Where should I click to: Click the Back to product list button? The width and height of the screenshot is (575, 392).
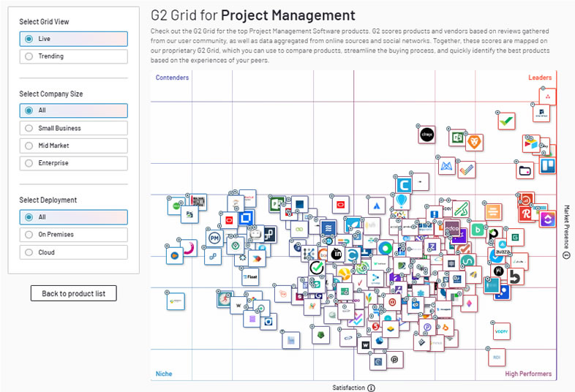74,293
